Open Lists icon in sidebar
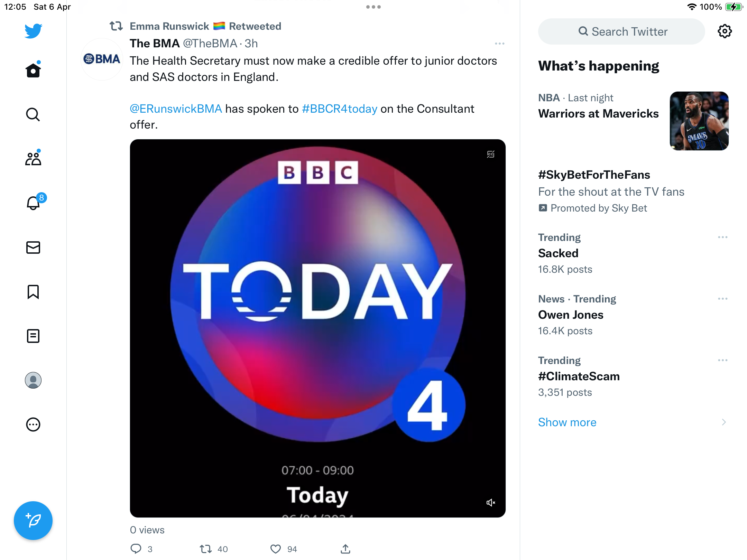Viewport: 747px width, 560px height. (x=33, y=336)
